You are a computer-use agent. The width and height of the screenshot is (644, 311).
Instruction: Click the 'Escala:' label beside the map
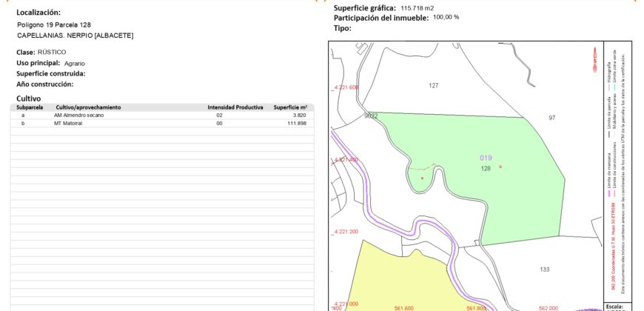[x=614, y=307]
